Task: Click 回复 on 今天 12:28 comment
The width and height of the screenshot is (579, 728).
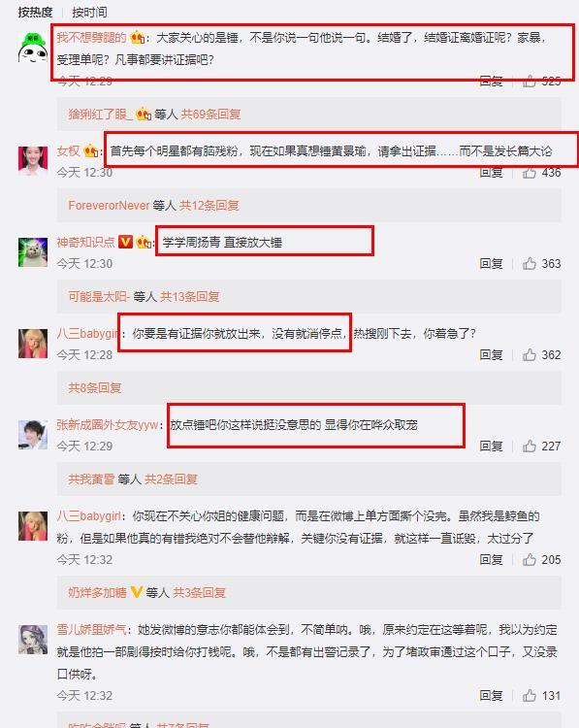Action: pos(492,354)
